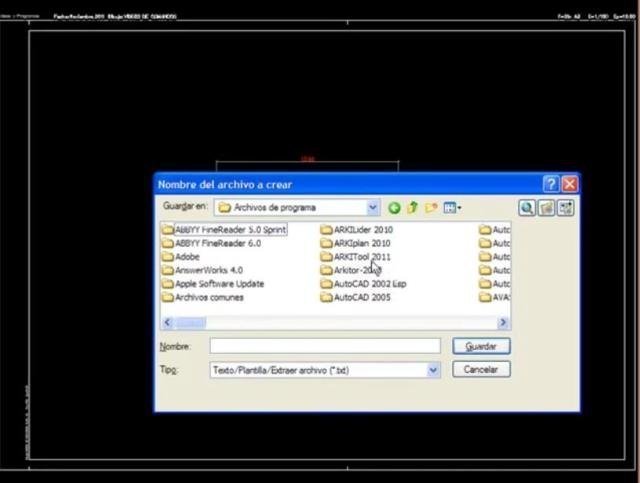The image size is (640, 483).
Task: Click the folder icon beside AutoCAD 2005
Action: click(326, 297)
